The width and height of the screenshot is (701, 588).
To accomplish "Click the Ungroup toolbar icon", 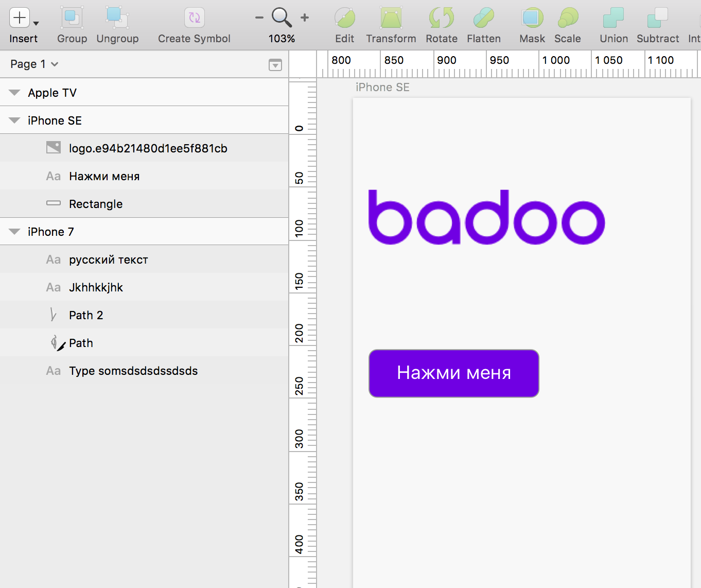I will click(x=117, y=18).
